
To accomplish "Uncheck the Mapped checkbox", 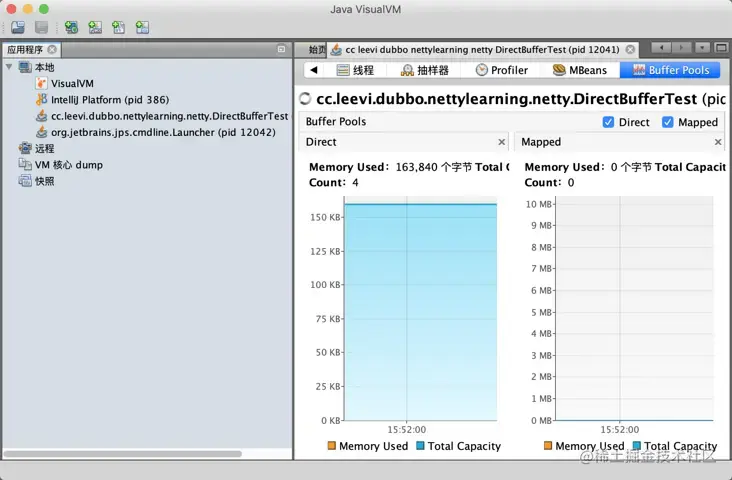I will click(x=668, y=122).
